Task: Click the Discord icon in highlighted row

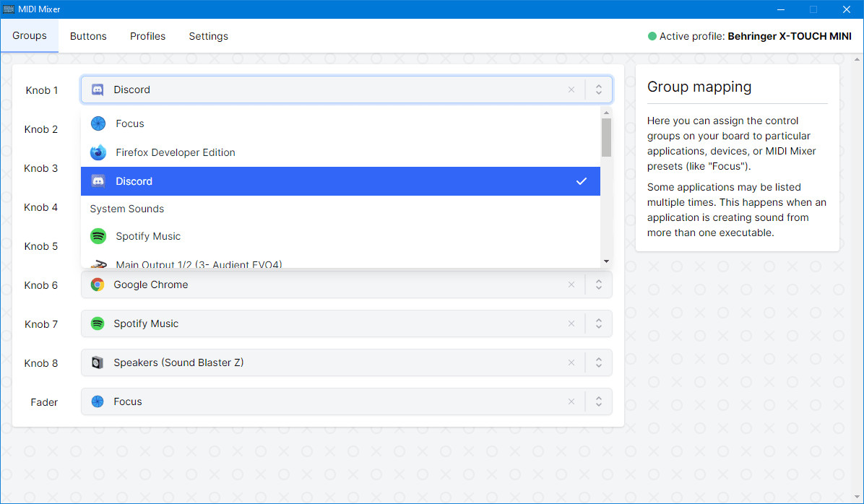Action: [x=98, y=181]
